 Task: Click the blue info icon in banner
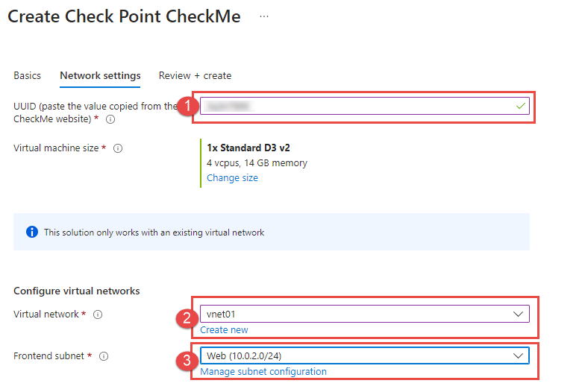coord(32,232)
